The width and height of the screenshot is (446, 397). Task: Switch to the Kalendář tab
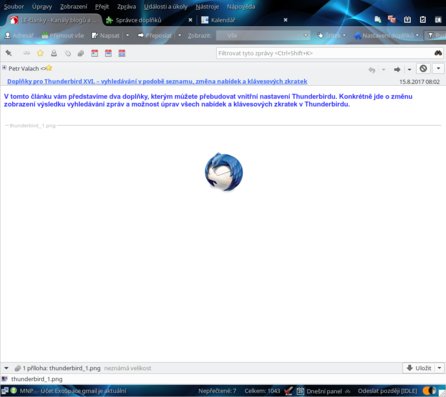click(223, 20)
